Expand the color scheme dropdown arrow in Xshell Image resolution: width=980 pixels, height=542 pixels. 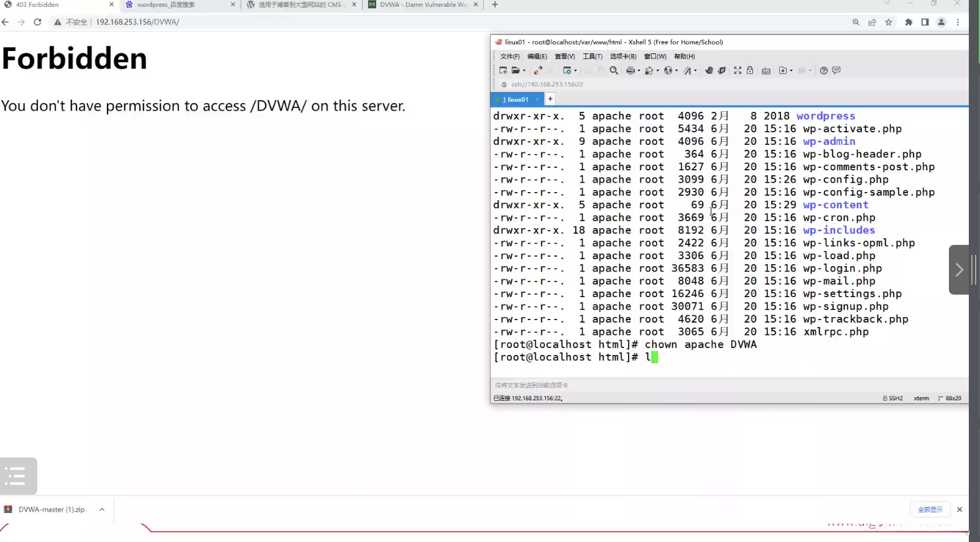(x=657, y=71)
